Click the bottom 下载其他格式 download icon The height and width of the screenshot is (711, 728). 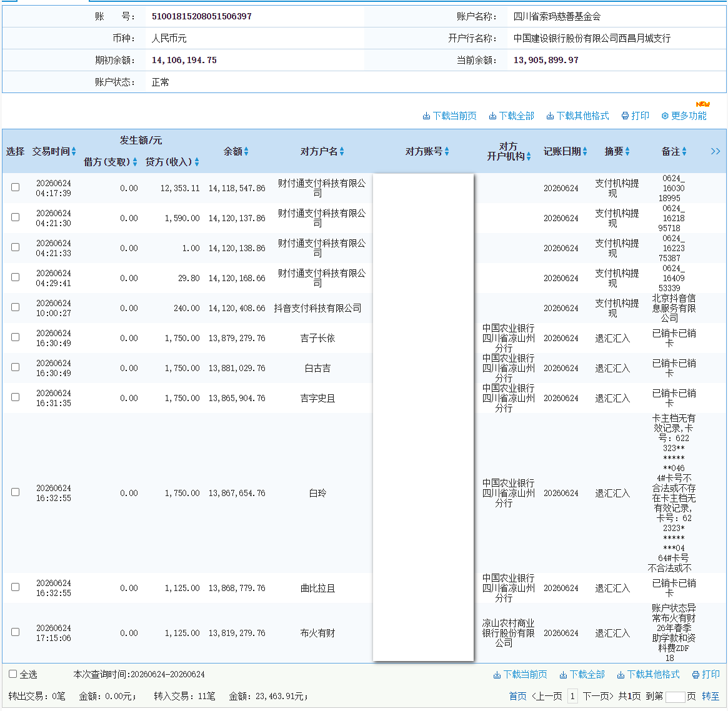[x=621, y=675]
